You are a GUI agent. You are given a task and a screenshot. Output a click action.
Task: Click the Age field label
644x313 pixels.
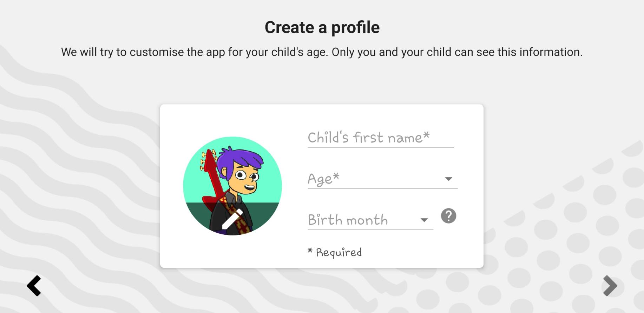click(319, 179)
